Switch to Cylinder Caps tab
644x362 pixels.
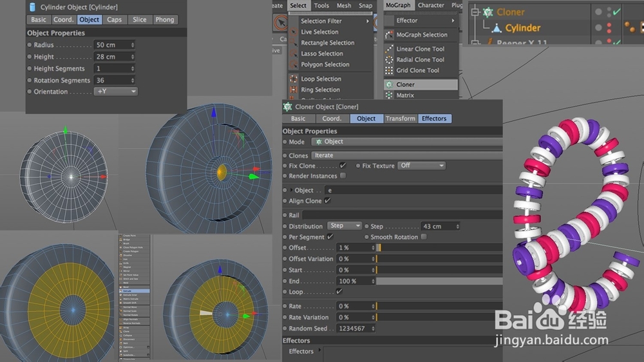click(x=114, y=19)
